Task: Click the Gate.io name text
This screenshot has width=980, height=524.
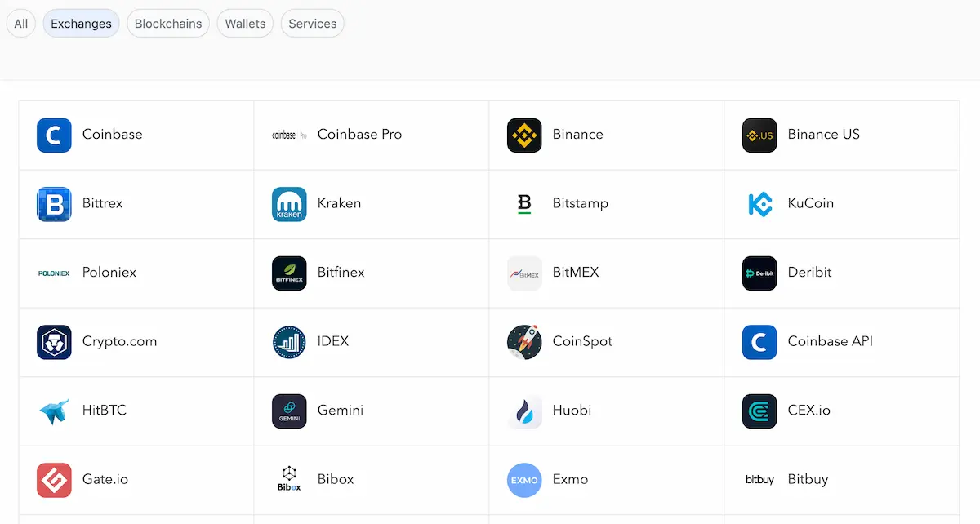Action: pyautogui.click(x=105, y=479)
